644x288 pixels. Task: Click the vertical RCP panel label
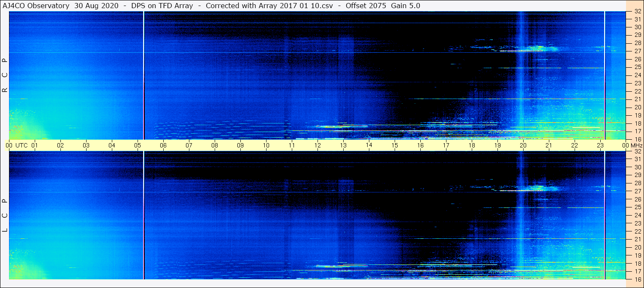pyautogui.click(x=5, y=75)
